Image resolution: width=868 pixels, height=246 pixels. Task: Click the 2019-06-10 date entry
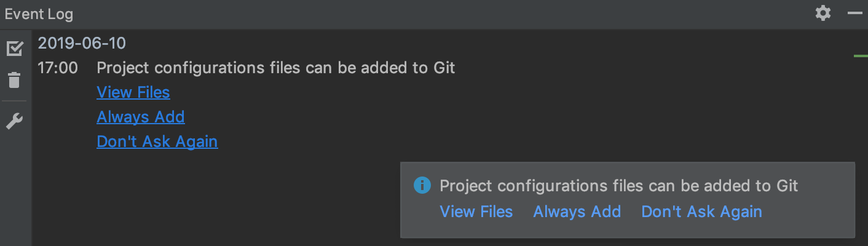82,43
